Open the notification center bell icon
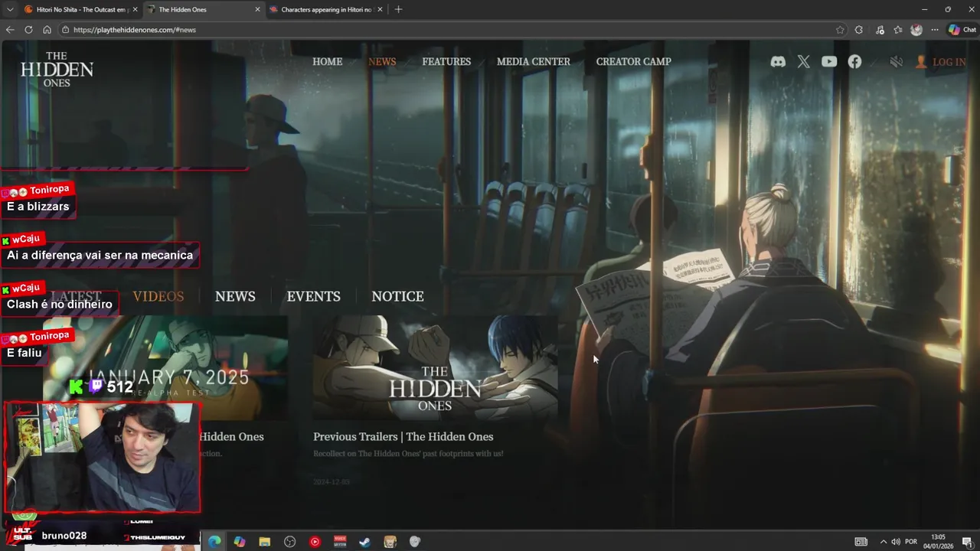 point(967,542)
